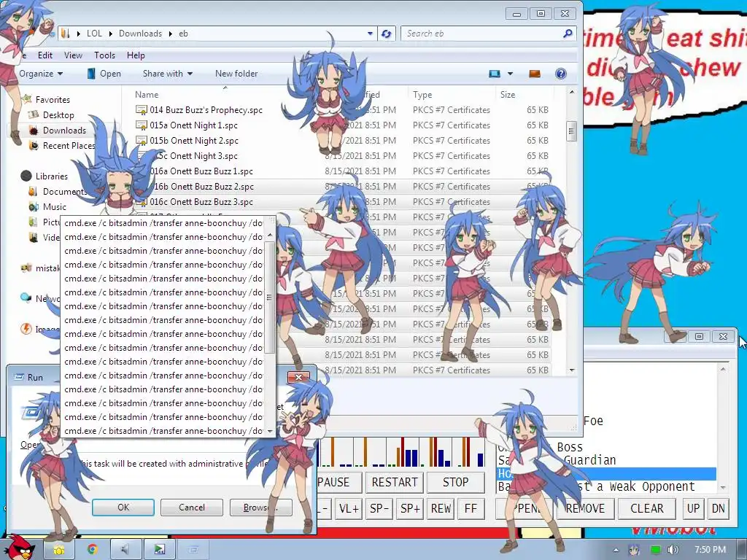
Task: Click the anime character tray icon
Action: (x=634, y=550)
